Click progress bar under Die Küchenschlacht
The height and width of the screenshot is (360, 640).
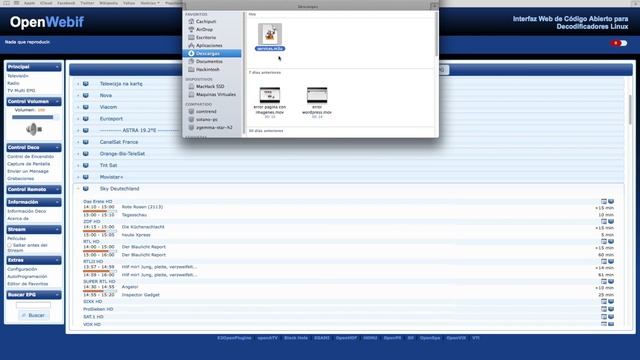click(x=100, y=231)
